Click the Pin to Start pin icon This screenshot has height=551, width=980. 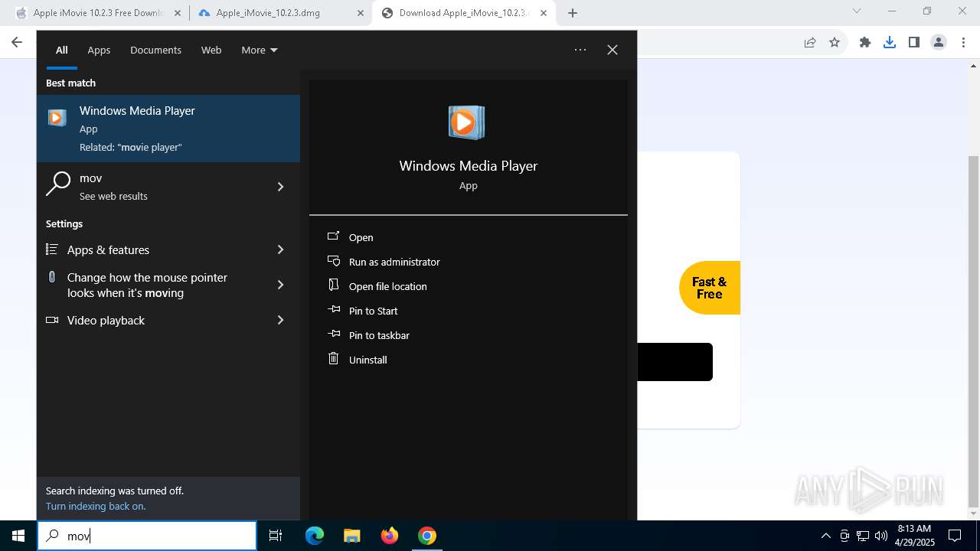[x=333, y=310]
